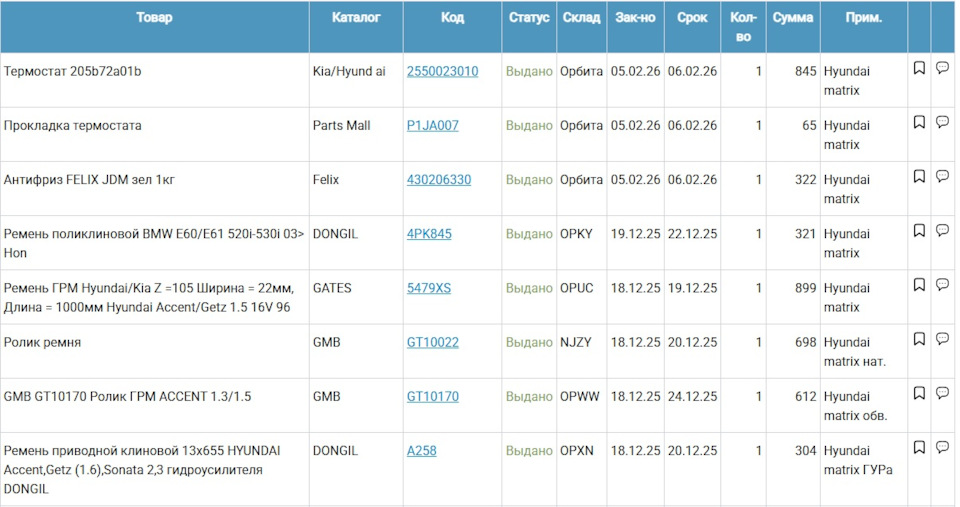Click sum value 698
The width and height of the screenshot is (960, 507).
tap(806, 342)
